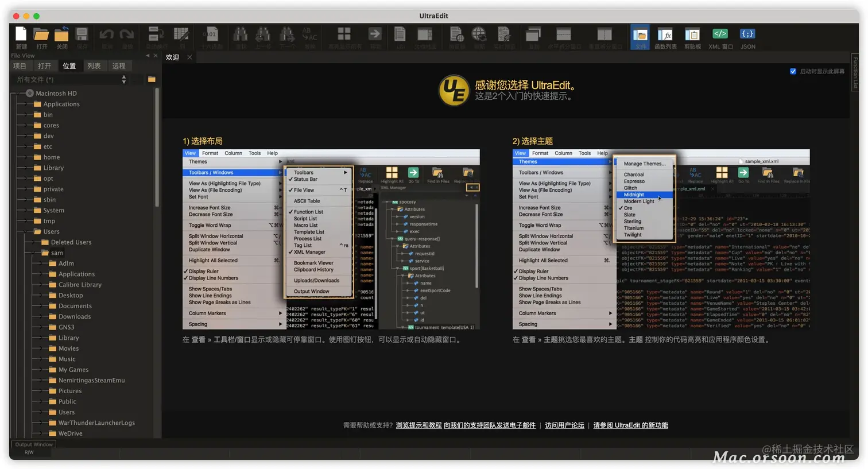Image resolution: width=868 pixels, height=469 pixels.
Task: Open the 函数列表 function list panel
Action: pyautogui.click(x=665, y=37)
